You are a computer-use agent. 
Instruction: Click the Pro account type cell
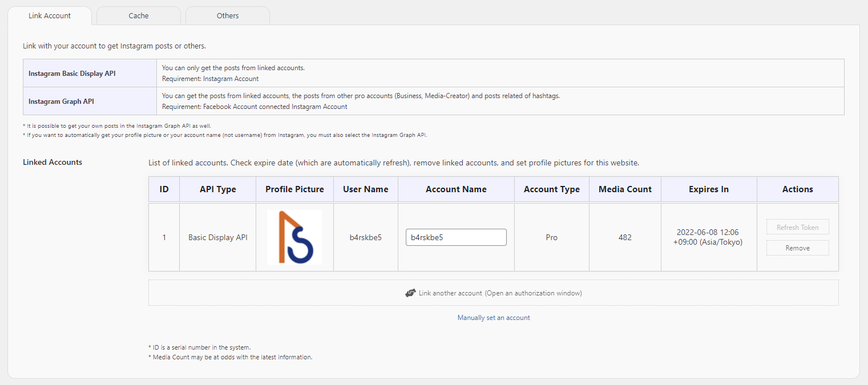(552, 237)
